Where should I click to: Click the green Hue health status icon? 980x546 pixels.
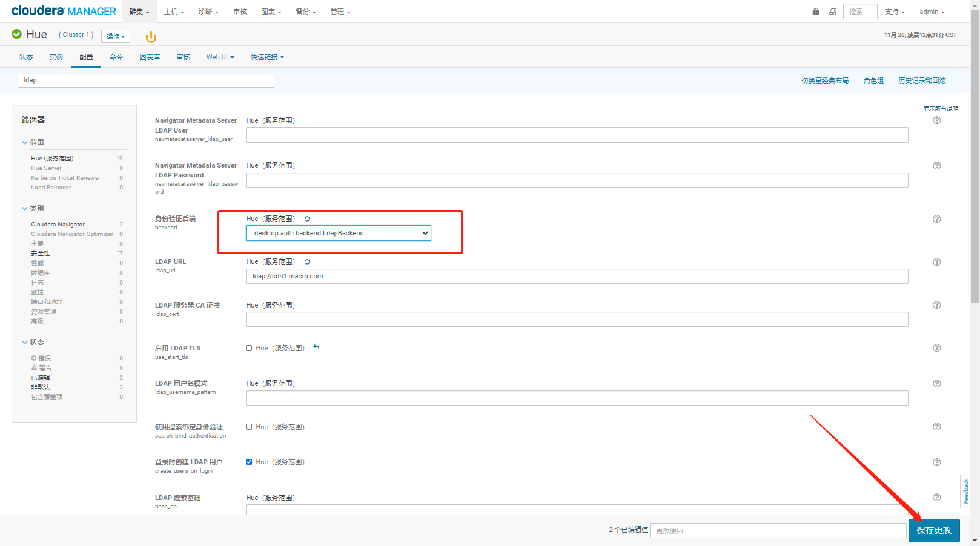17,35
